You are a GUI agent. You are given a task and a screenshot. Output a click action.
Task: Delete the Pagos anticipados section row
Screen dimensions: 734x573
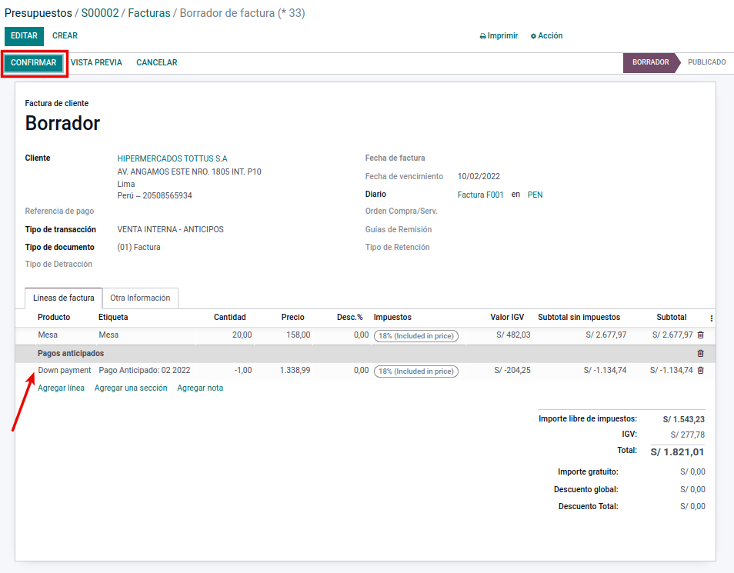point(700,353)
